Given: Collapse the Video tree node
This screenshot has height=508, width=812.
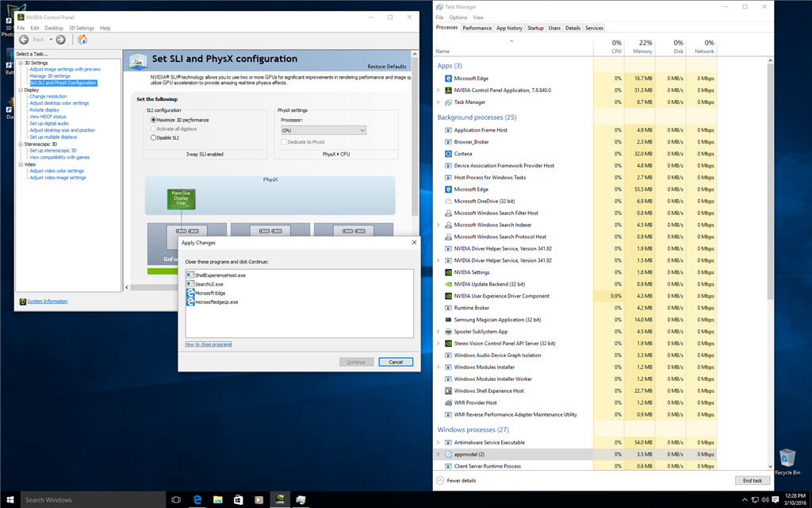Looking at the screenshot, I should (21, 164).
